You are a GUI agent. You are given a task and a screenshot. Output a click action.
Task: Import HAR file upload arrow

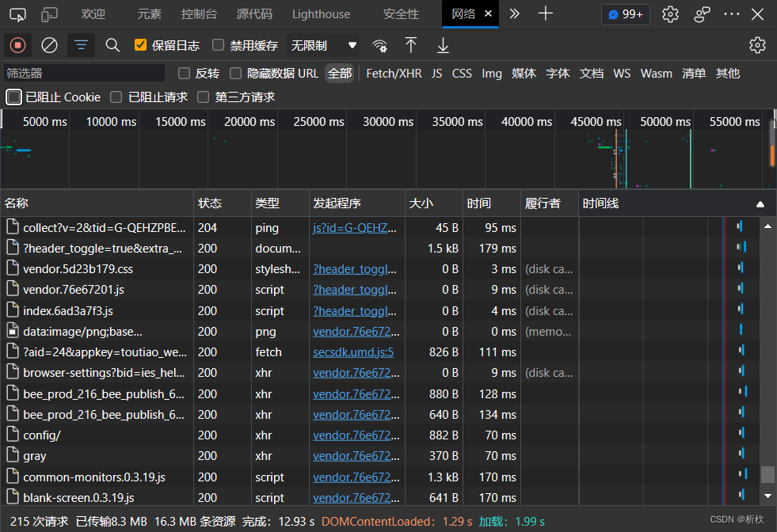click(411, 45)
